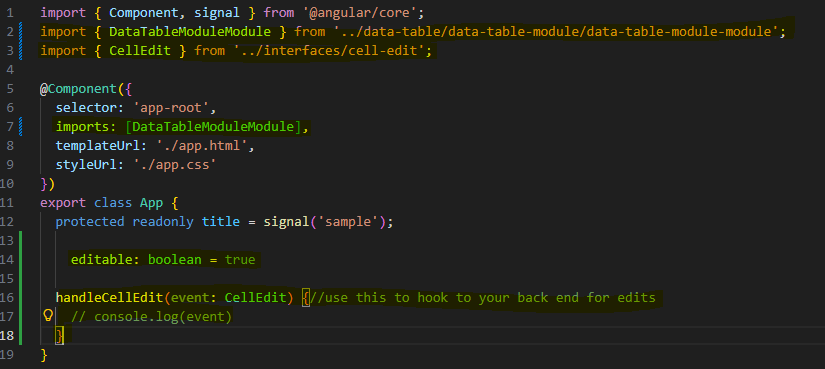This screenshot has width=825, height=369.
Task: Click the class name App on line 11
Action: [152, 203]
